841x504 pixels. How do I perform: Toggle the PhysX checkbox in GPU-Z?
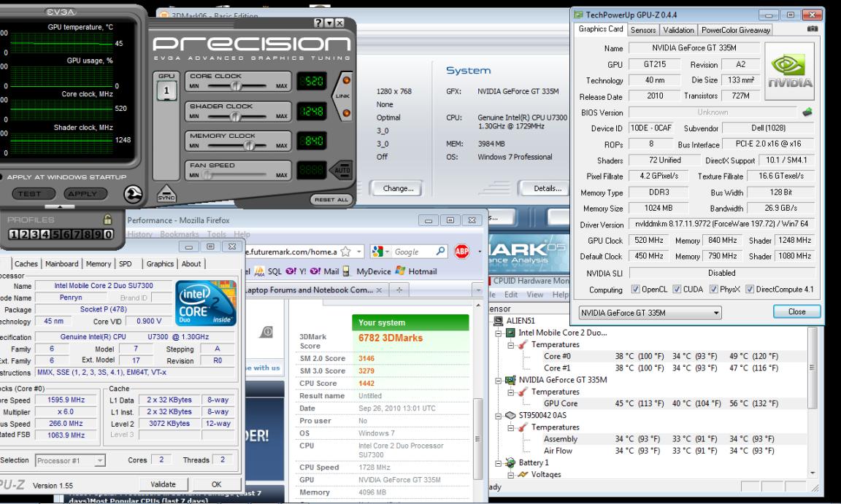[713, 290]
